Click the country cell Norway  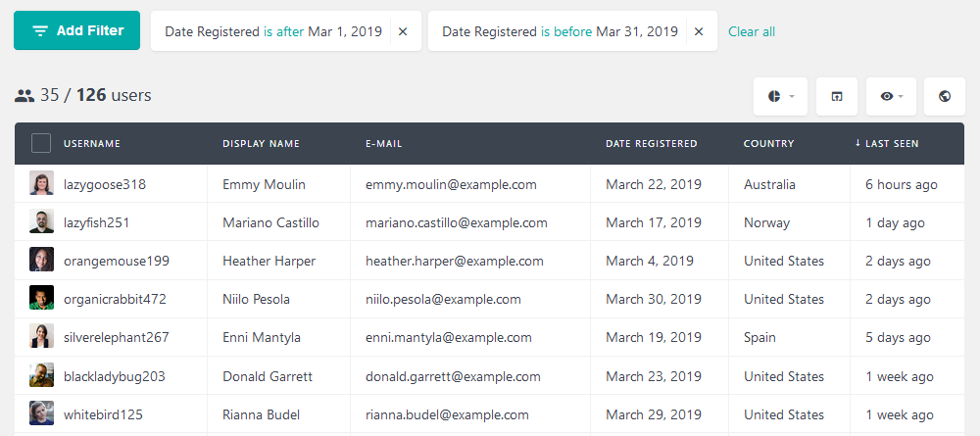tap(767, 223)
